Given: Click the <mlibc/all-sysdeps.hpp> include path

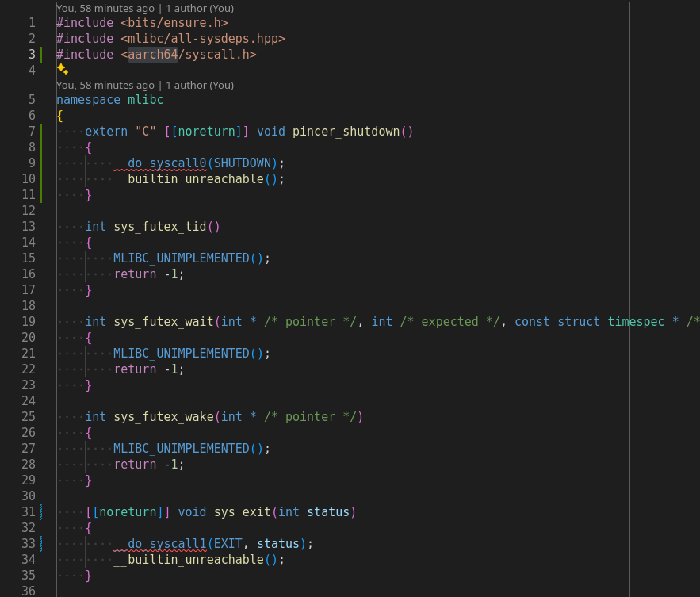Looking at the screenshot, I should (203, 39).
